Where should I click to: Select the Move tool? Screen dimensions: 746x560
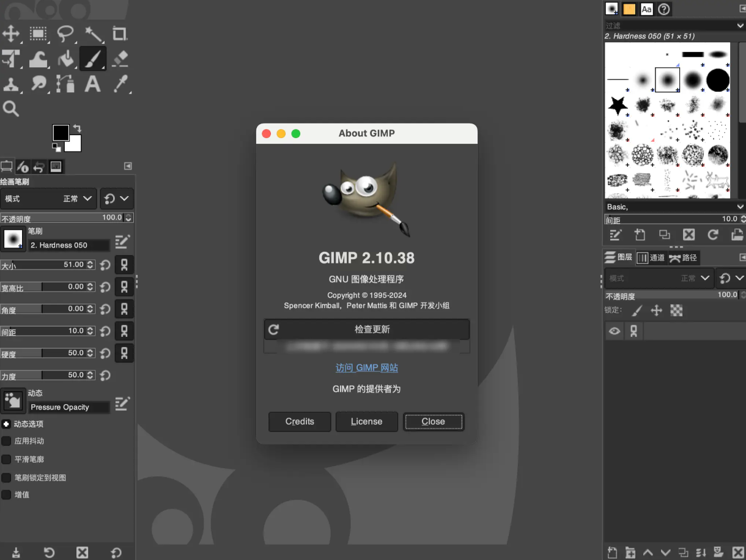point(12,33)
